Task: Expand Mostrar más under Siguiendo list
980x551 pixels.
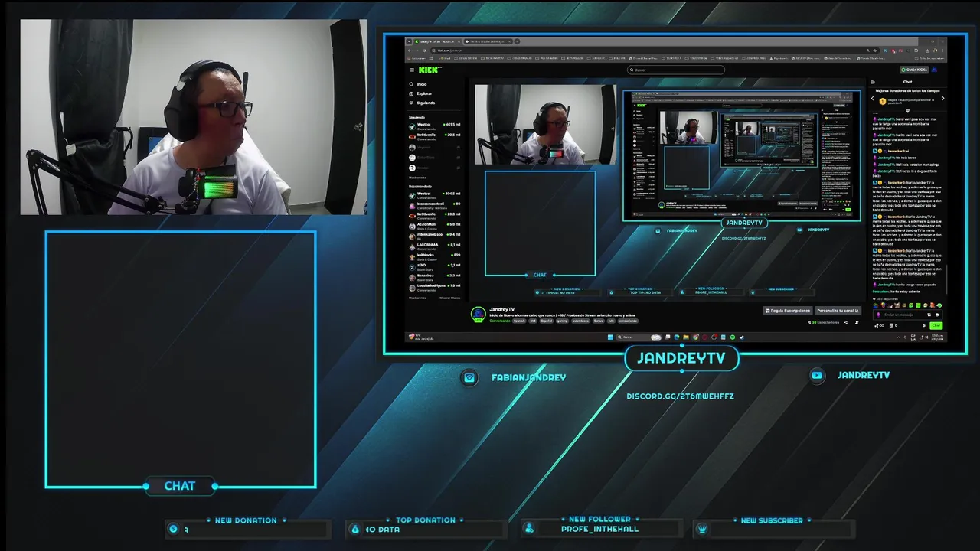Action: click(x=417, y=178)
